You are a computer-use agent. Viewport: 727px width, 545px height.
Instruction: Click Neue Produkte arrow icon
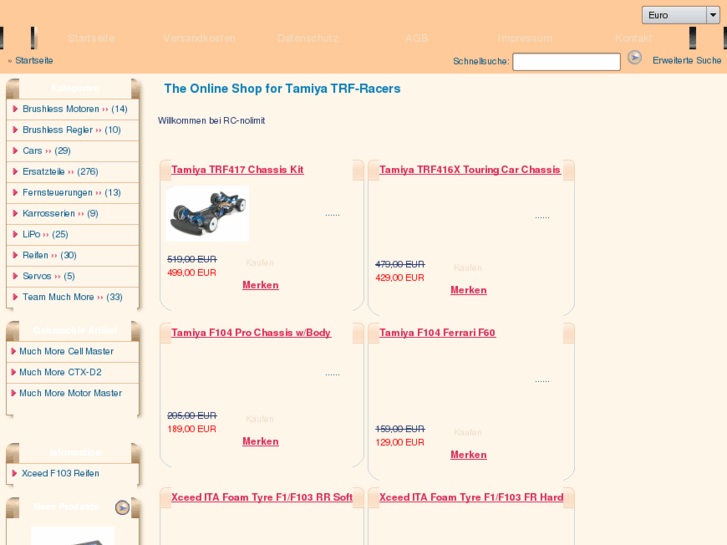[x=122, y=507]
